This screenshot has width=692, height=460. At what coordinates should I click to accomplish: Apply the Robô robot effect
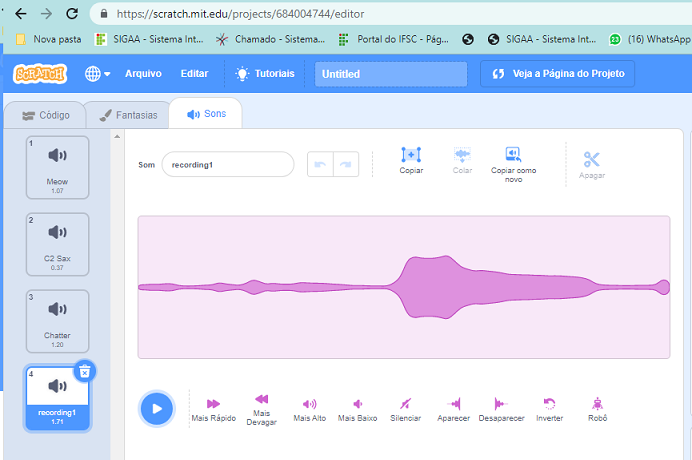[597, 403]
